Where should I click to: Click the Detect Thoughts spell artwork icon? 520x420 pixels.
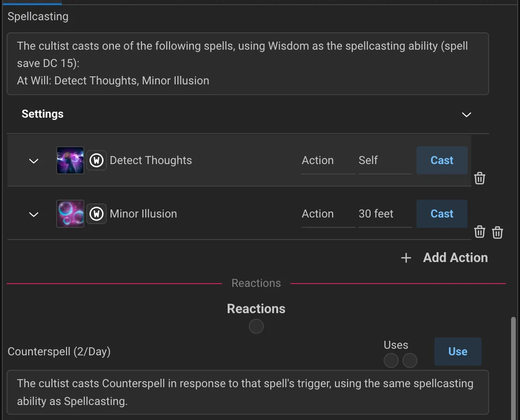point(70,160)
